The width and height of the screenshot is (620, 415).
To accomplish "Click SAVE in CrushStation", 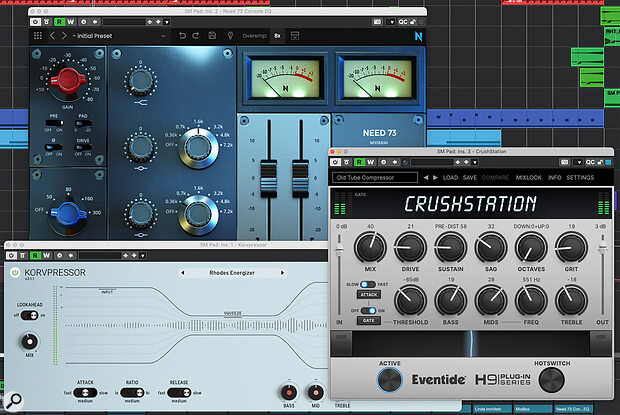I will click(x=470, y=177).
